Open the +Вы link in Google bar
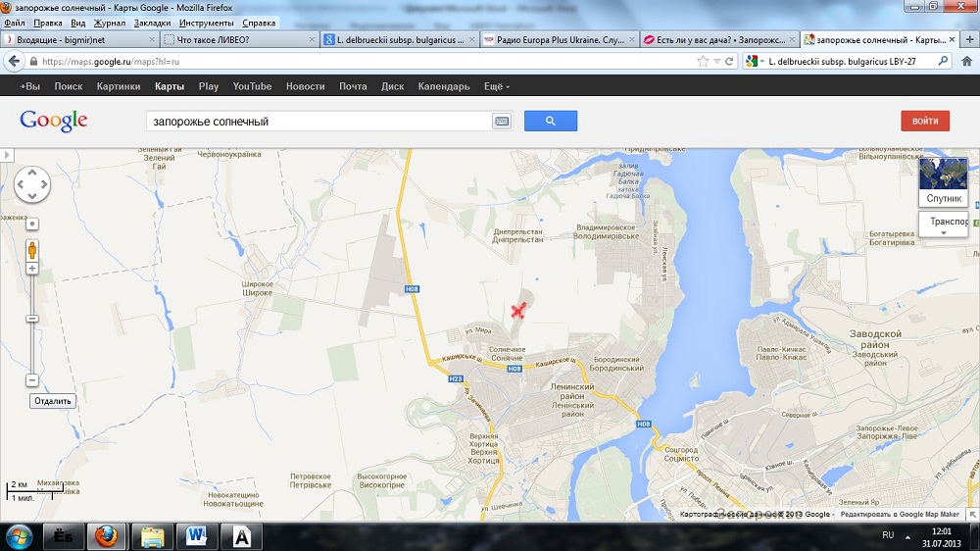The image size is (980, 551). (29, 86)
